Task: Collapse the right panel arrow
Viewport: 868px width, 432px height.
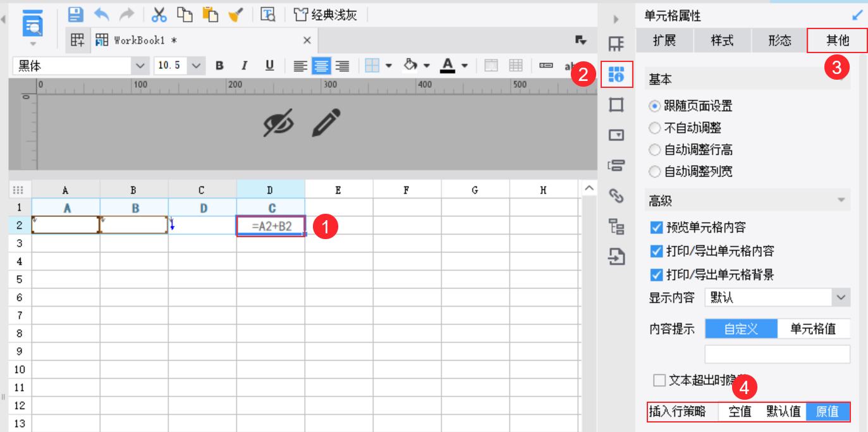Action: point(616,18)
